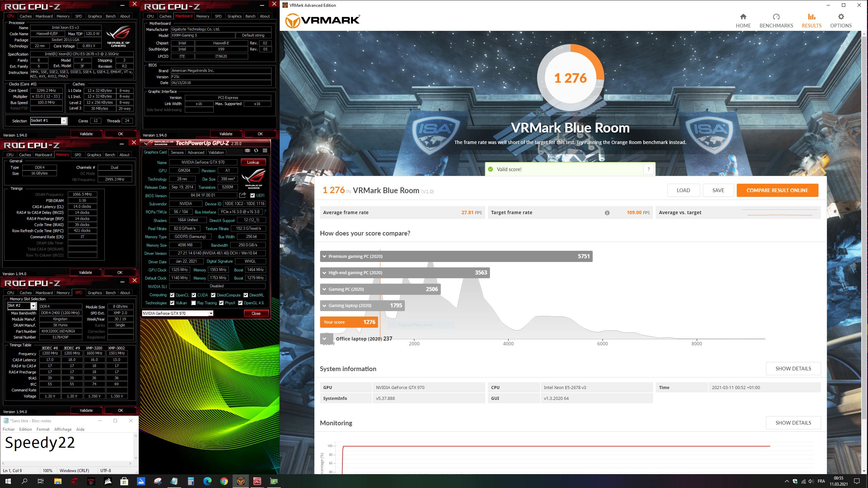Open Sensors tab in GPU-Z
The width and height of the screenshot is (868, 488).
(177, 152)
